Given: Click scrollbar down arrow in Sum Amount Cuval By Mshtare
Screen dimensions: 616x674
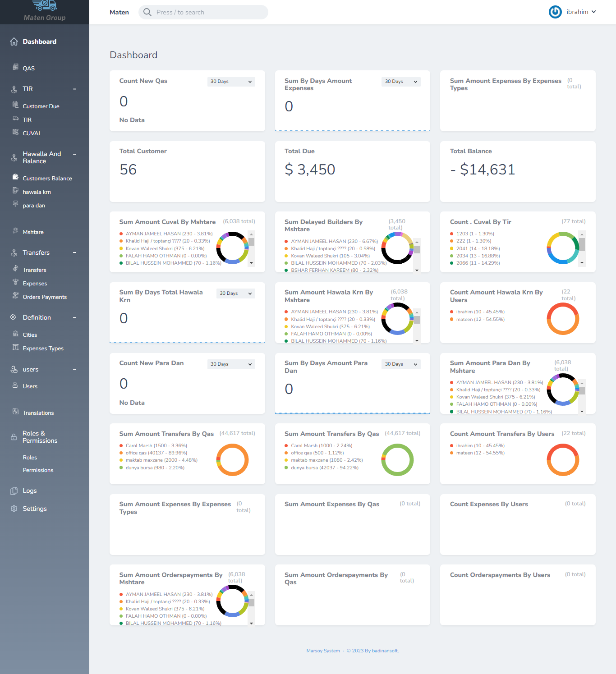Looking at the screenshot, I should pos(252,263).
